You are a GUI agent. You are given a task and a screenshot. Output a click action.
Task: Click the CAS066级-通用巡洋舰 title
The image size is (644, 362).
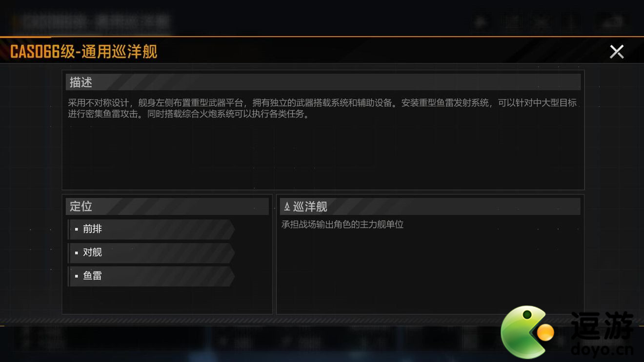tap(83, 52)
